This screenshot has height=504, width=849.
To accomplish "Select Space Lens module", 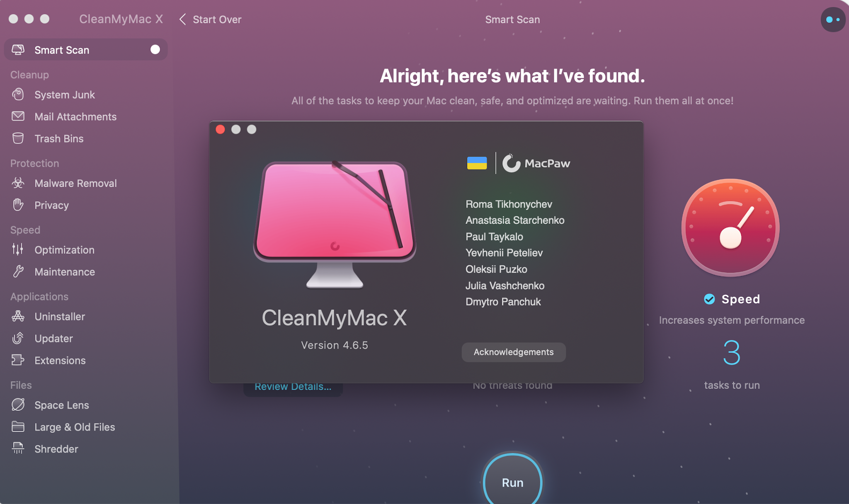I will click(x=62, y=405).
